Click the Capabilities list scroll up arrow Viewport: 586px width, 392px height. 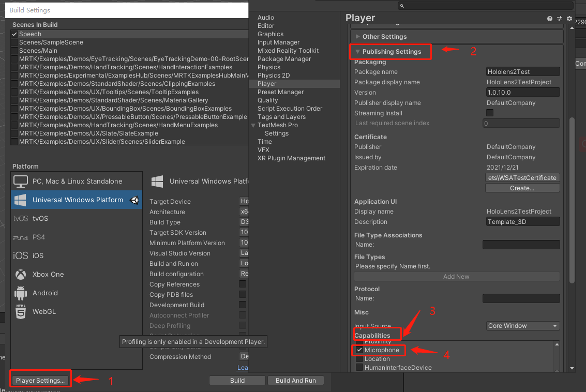click(557, 344)
